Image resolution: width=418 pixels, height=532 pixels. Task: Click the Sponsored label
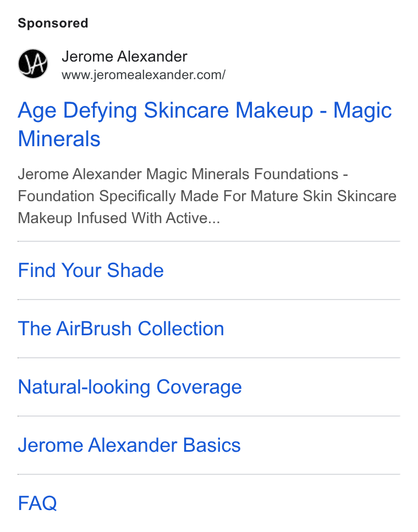pyautogui.click(x=53, y=24)
